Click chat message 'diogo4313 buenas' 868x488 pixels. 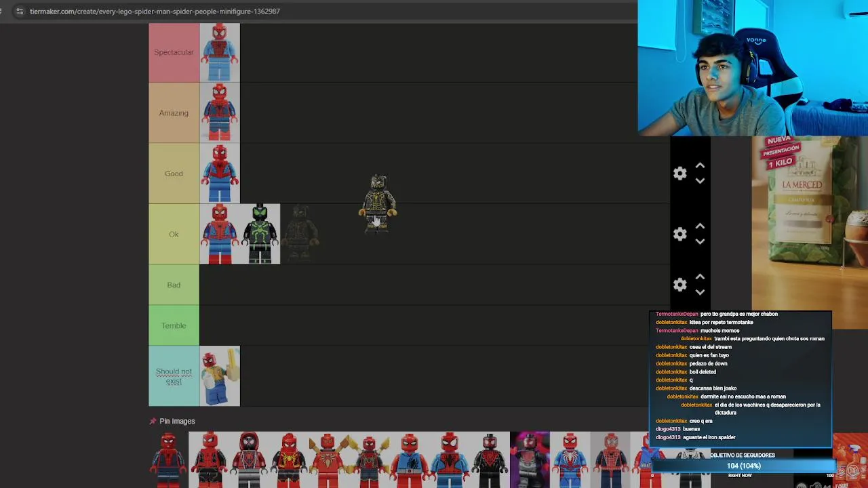tap(677, 429)
